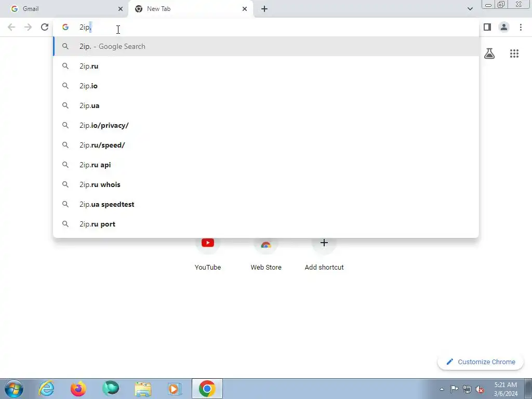532x399 pixels.
Task: Open the network tray icon
Action: click(467, 389)
